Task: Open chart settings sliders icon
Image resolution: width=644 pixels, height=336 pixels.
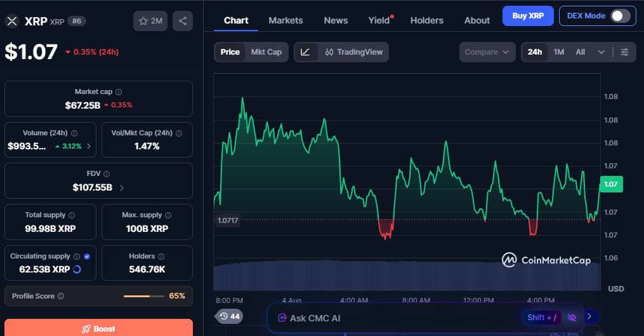Action: (624, 52)
